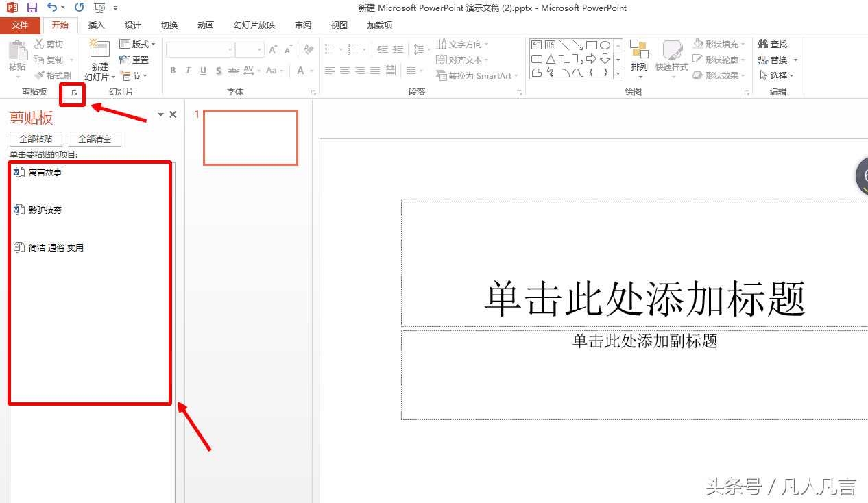Click the Clear All clipboard button

point(95,139)
